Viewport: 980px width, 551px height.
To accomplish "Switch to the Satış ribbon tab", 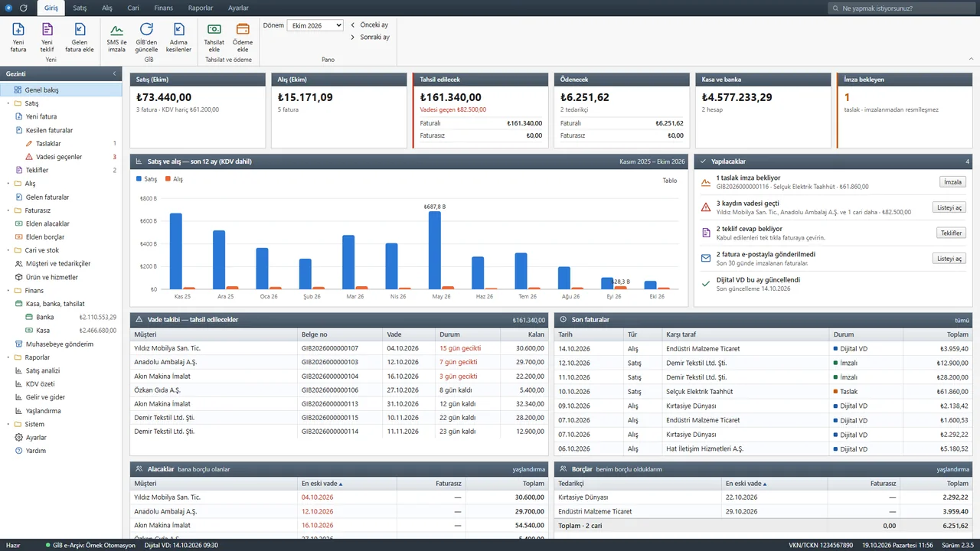I will click(80, 8).
